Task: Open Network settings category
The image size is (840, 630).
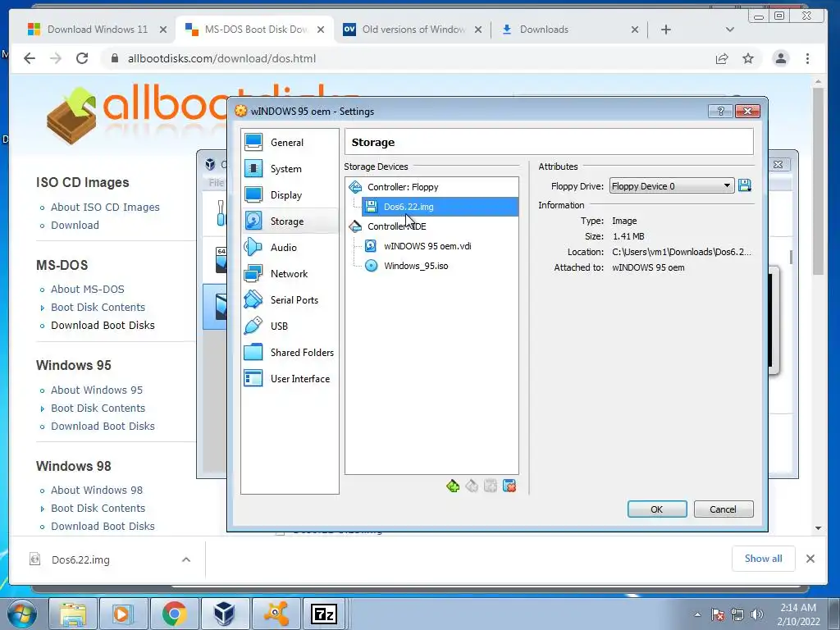Action: [290, 274]
